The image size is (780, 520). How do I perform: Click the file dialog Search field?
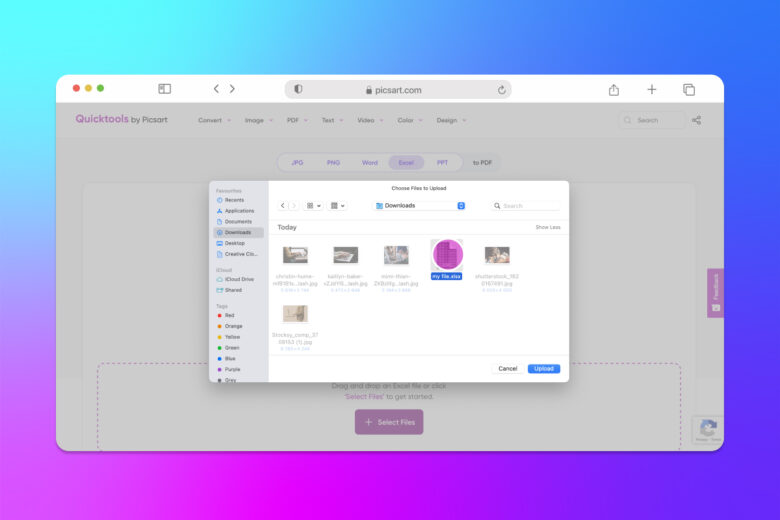(525, 206)
